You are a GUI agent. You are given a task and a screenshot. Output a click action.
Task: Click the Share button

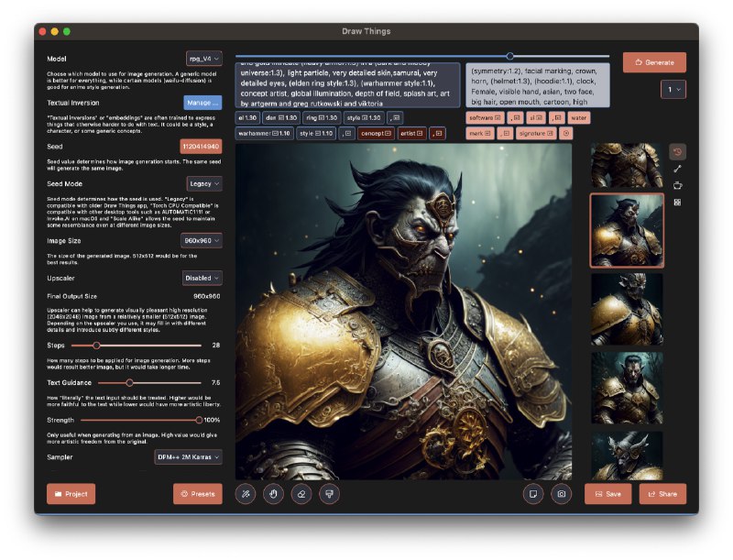(662, 494)
